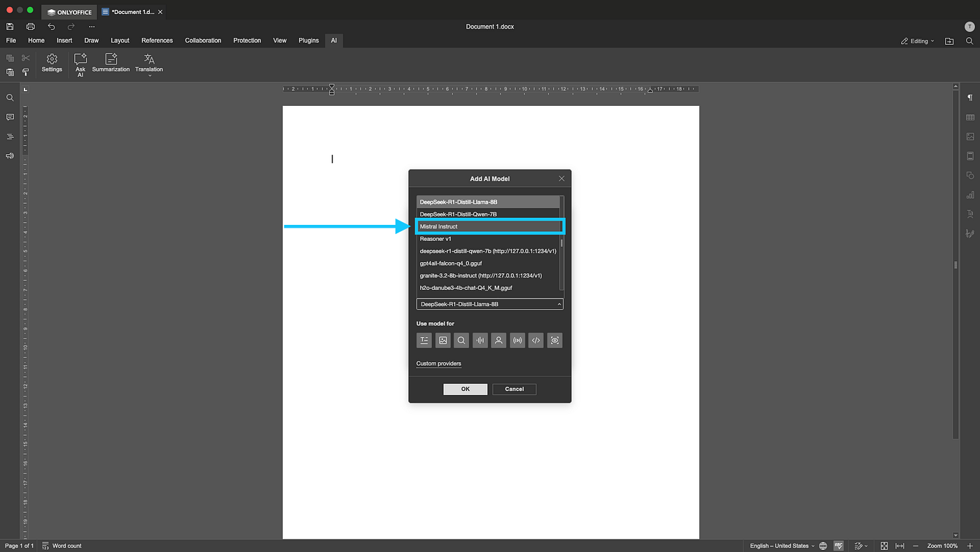Image resolution: width=980 pixels, height=552 pixels.
Task: Open Paragraph settings in right sidebar
Action: 970,98
